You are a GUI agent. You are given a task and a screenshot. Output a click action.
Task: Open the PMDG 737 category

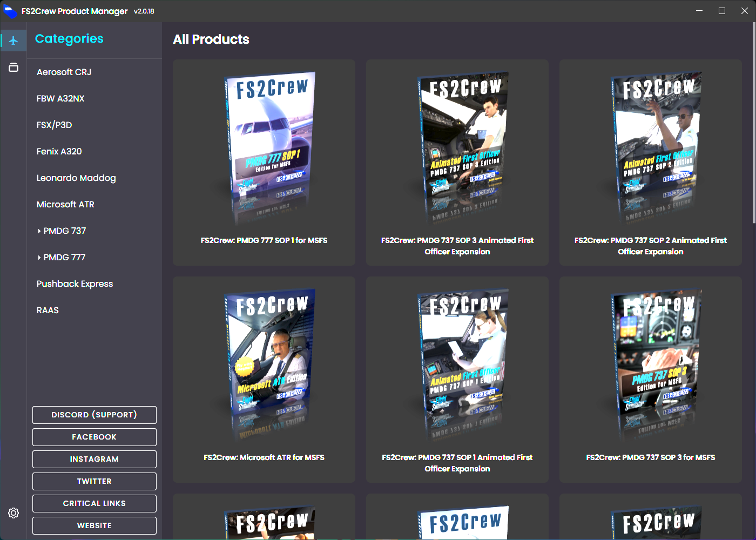pyautogui.click(x=65, y=231)
